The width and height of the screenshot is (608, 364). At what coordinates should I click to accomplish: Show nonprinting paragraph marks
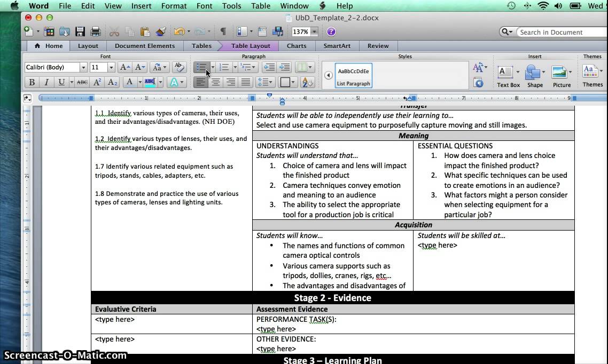coord(223,31)
